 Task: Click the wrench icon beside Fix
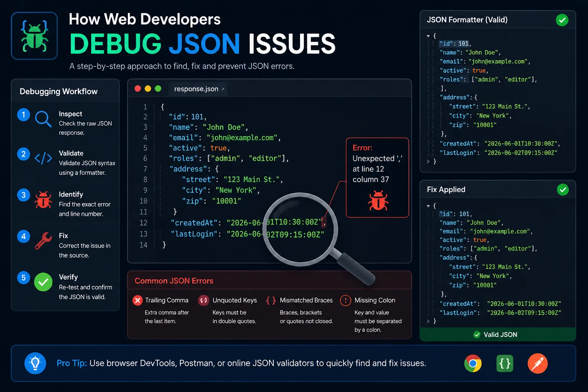coord(43,241)
